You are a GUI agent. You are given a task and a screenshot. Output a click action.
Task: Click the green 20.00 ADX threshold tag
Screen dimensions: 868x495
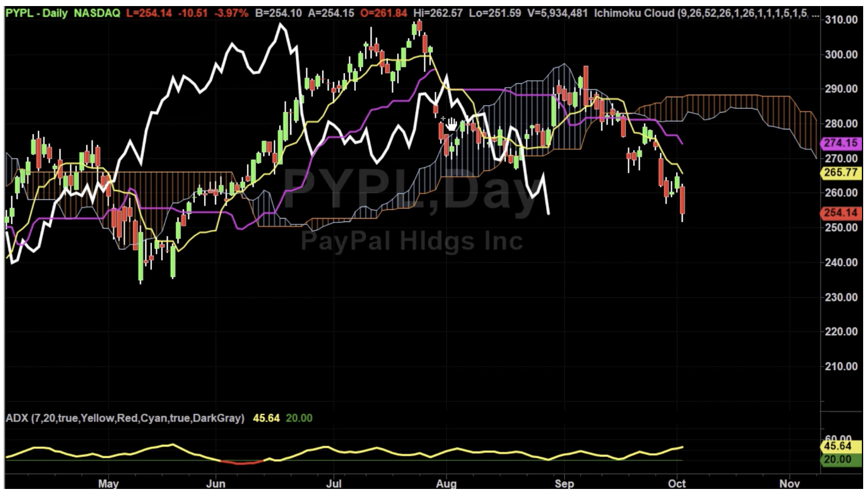pyautogui.click(x=840, y=459)
